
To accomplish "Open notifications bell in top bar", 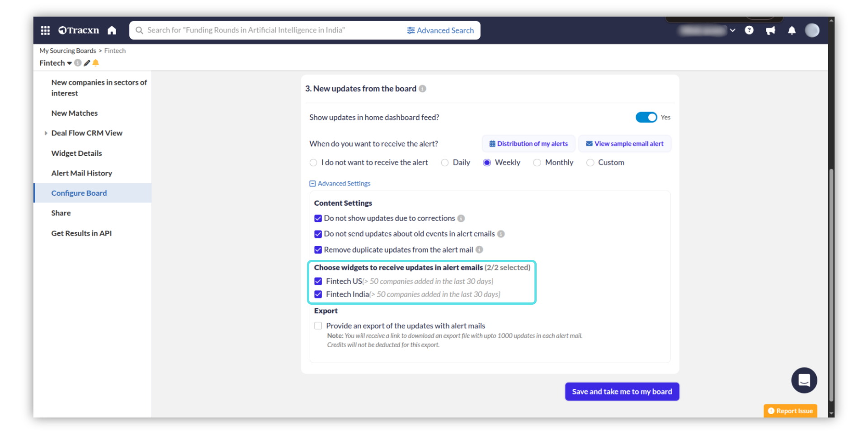I will pos(792,30).
